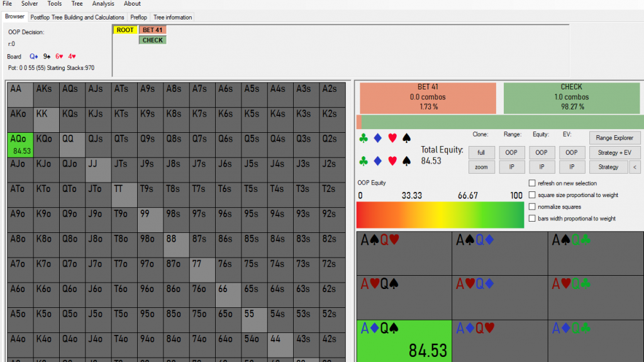Open the Analysis menu
Image resolution: width=644 pixels, height=362 pixels.
[103, 4]
